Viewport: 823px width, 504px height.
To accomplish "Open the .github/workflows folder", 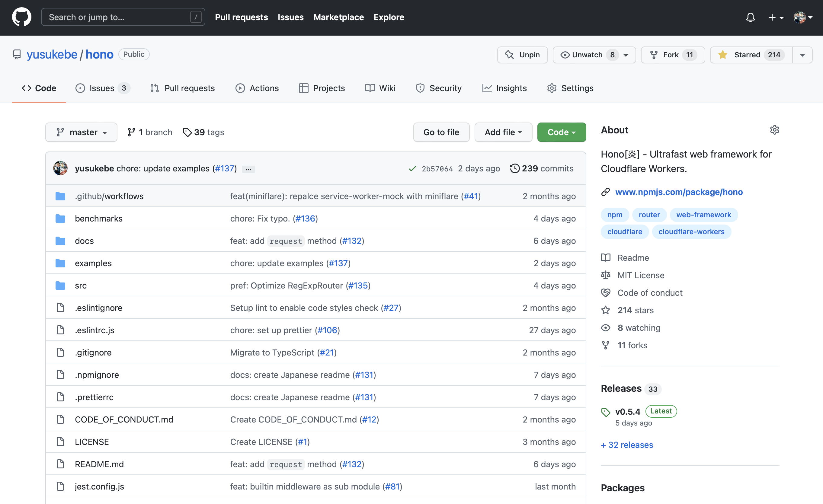I will click(109, 196).
